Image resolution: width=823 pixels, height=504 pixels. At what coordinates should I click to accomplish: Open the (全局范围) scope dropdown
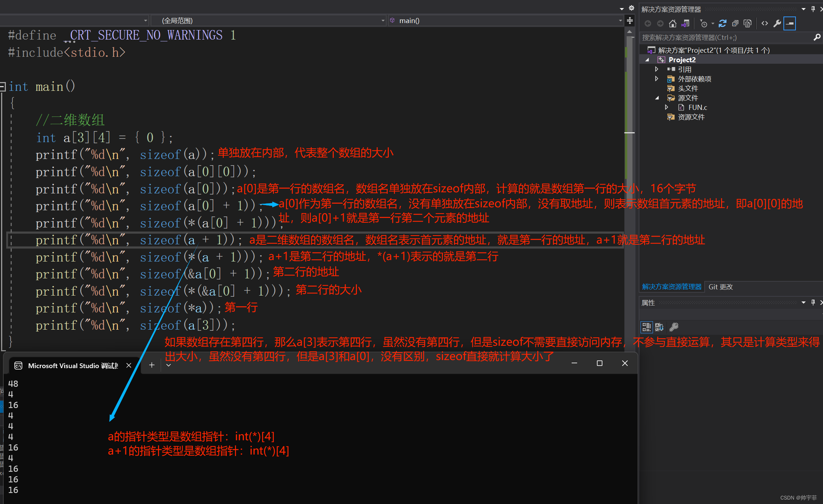coord(383,21)
